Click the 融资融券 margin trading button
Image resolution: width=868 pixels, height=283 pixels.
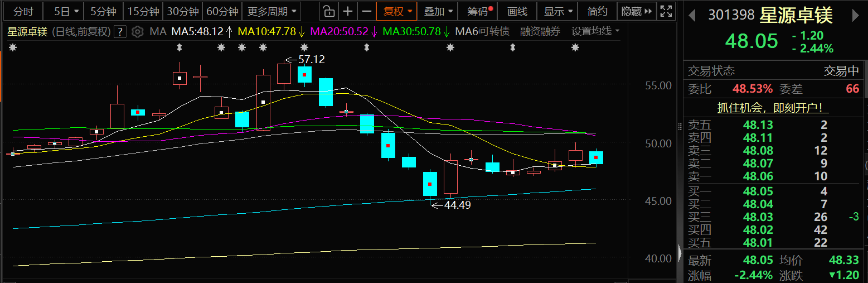540,32
